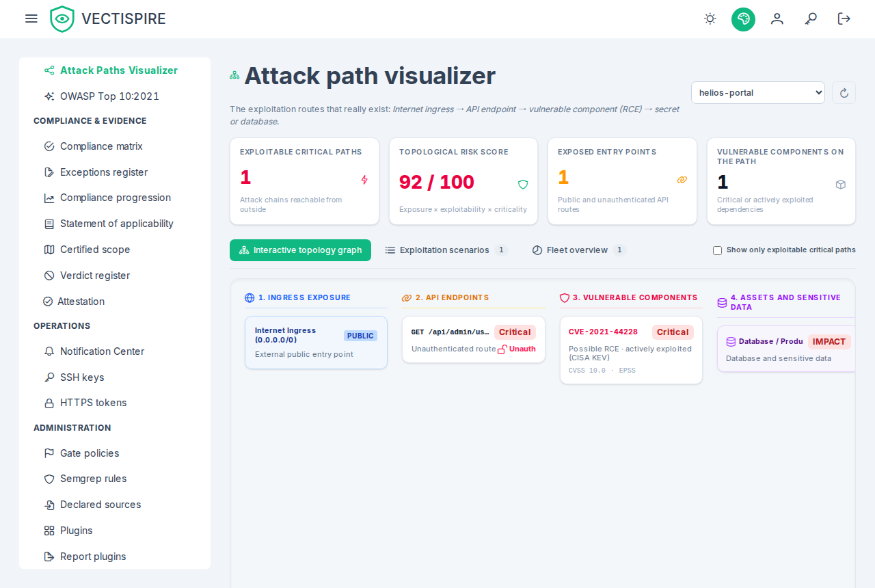Click the database icon in Database node
The width and height of the screenshot is (875, 588).
point(731,342)
